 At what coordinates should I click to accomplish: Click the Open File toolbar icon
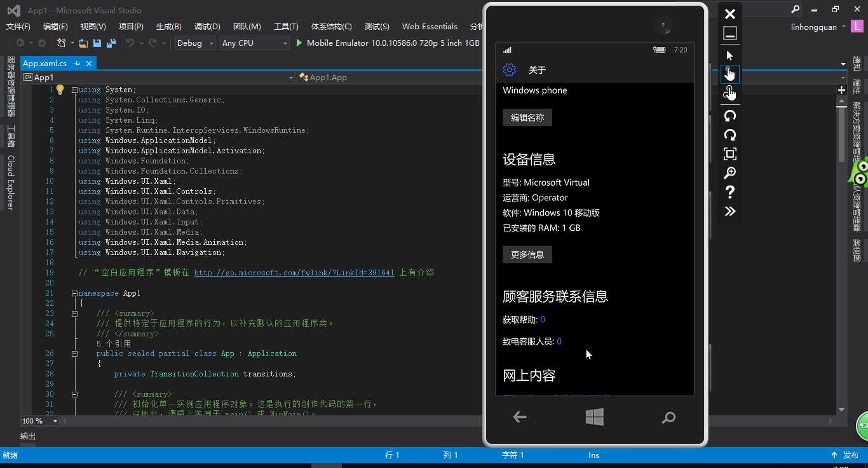coord(83,43)
